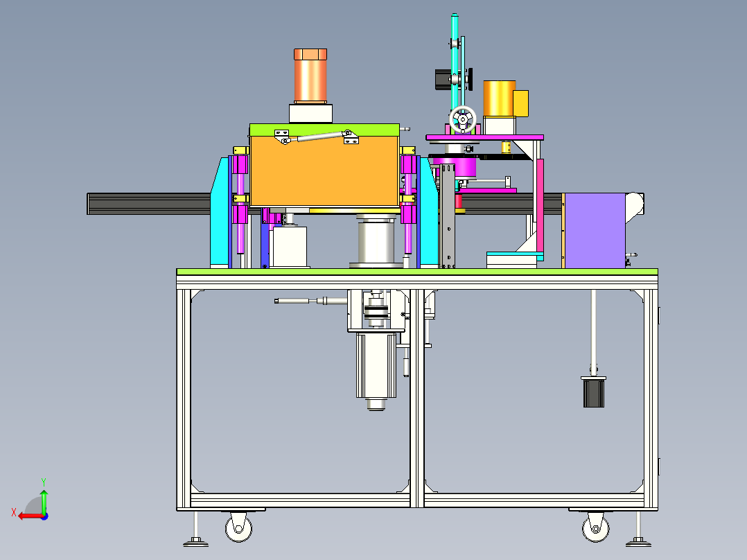Select the large orange enclosure box

pos(324,171)
